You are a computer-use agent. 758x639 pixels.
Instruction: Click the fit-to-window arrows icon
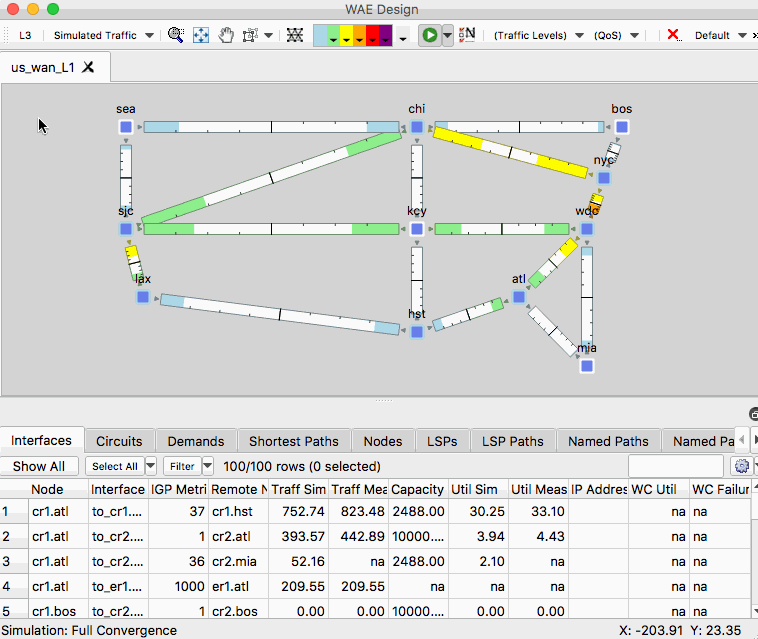coord(201,35)
